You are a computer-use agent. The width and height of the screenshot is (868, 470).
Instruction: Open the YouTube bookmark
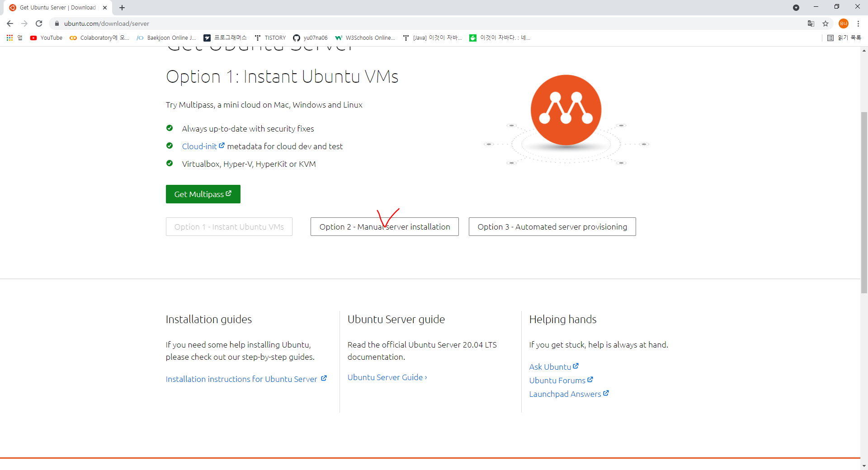click(x=46, y=38)
